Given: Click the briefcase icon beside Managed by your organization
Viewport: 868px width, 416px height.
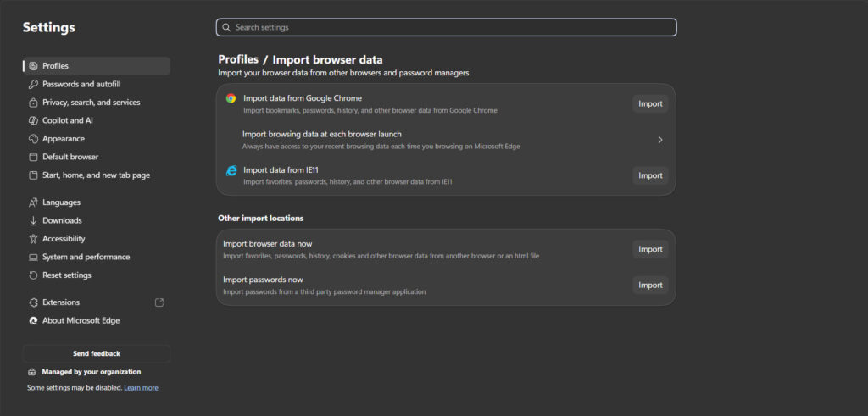Looking at the screenshot, I should tap(32, 372).
